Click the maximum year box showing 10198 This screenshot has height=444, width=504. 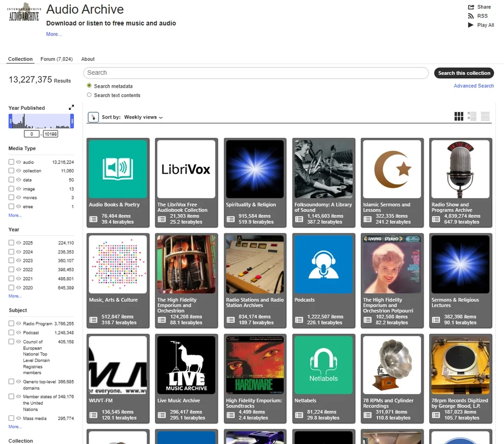click(x=51, y=134)
